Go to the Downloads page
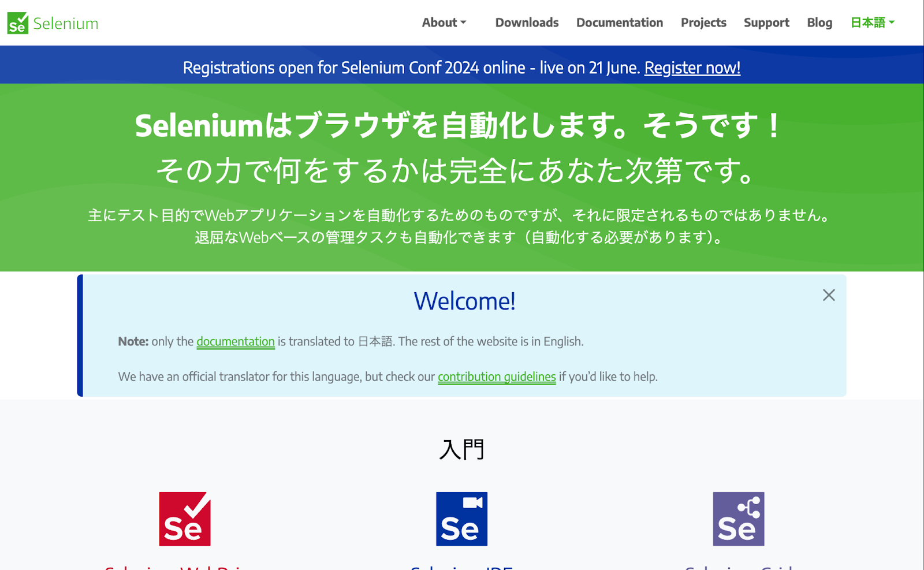924x570 pixels. coord(527,23)
